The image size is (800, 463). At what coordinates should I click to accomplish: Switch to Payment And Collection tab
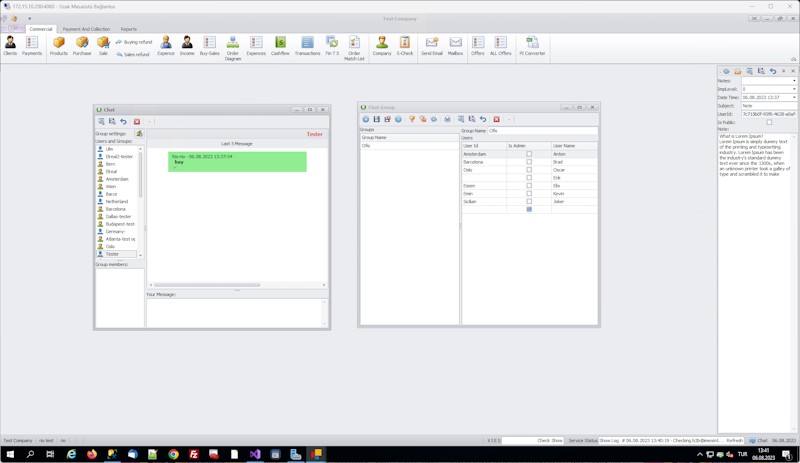pos(86,29)
